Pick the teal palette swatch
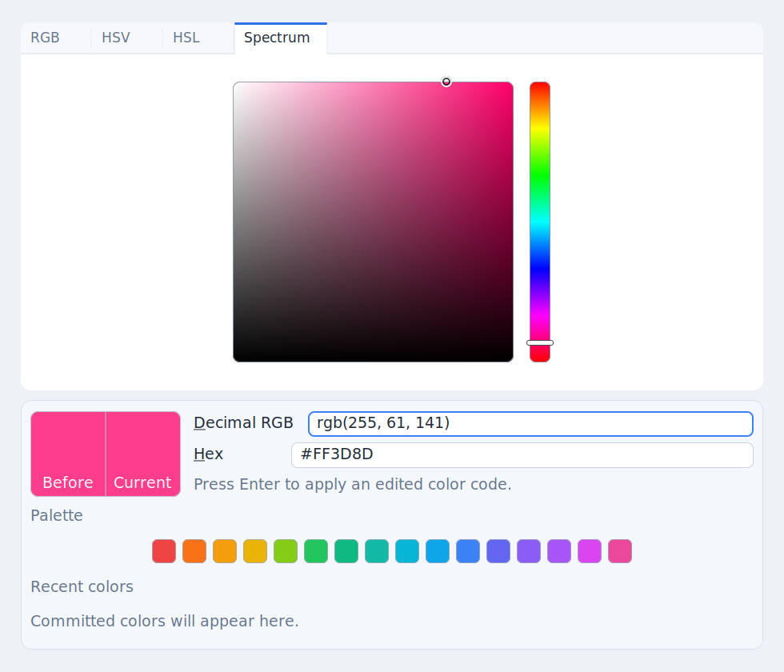 coord(377,551)
